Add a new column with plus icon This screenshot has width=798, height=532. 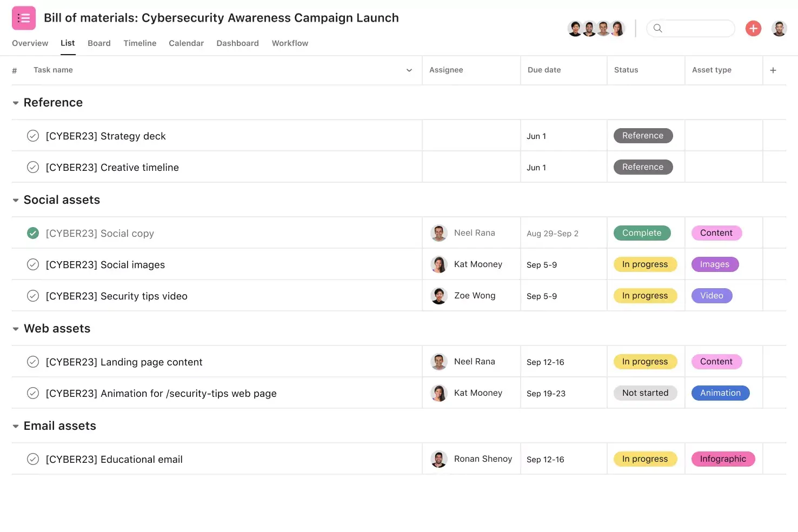pos(773,70)
